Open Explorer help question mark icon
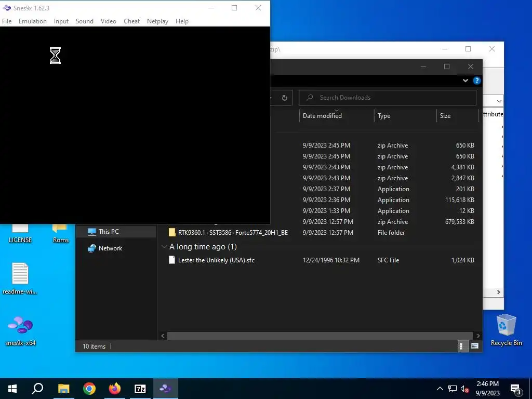This screenshot has width=532, height=399. click(x=477, y=81)
